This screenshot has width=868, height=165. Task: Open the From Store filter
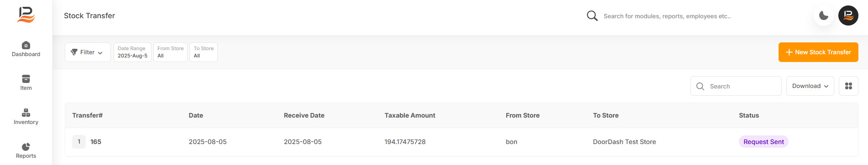click(x=170, y=52)
